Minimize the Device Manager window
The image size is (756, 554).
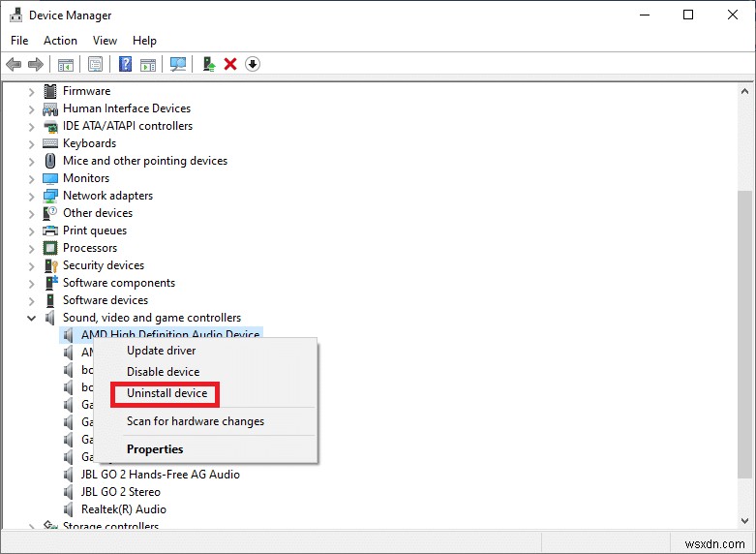(644, 15)
